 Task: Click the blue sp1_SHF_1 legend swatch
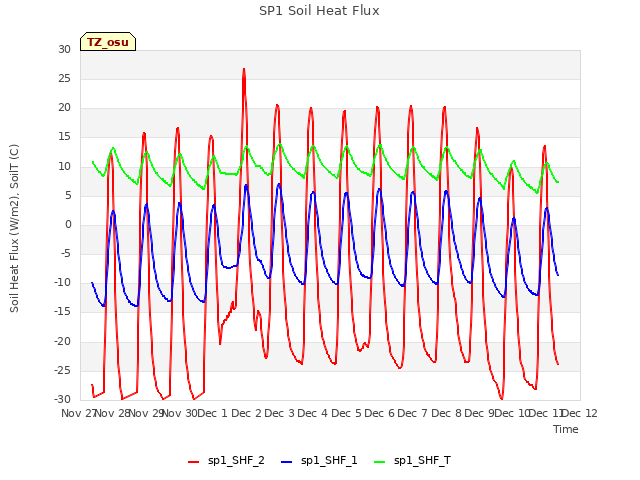click(287, 462)
